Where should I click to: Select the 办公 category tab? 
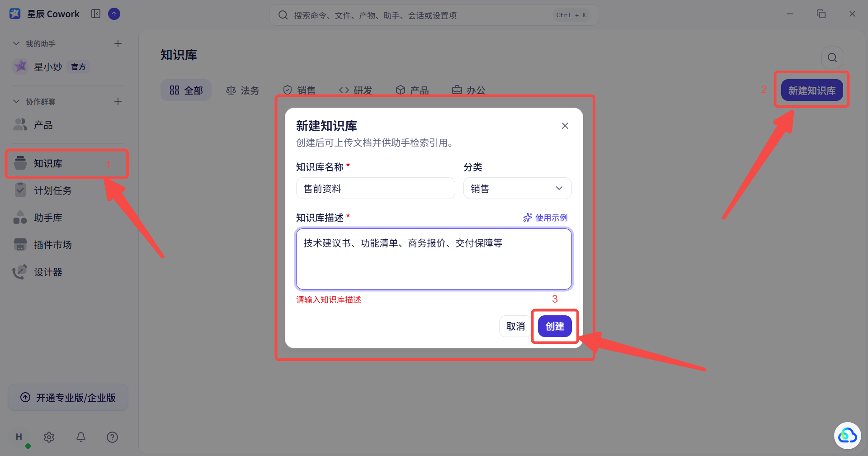click(469, 90)
